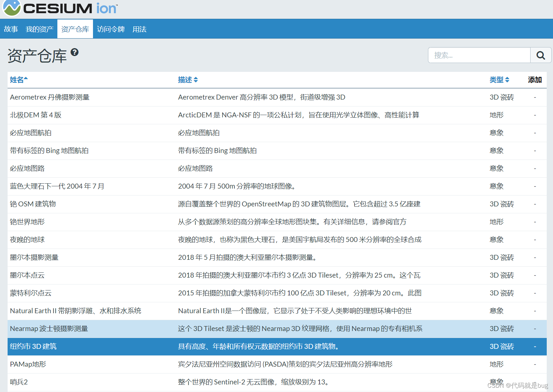Open the help icon beside 资产仓库
Viewport: 553px width, 392px height.
tap(75, 52)
